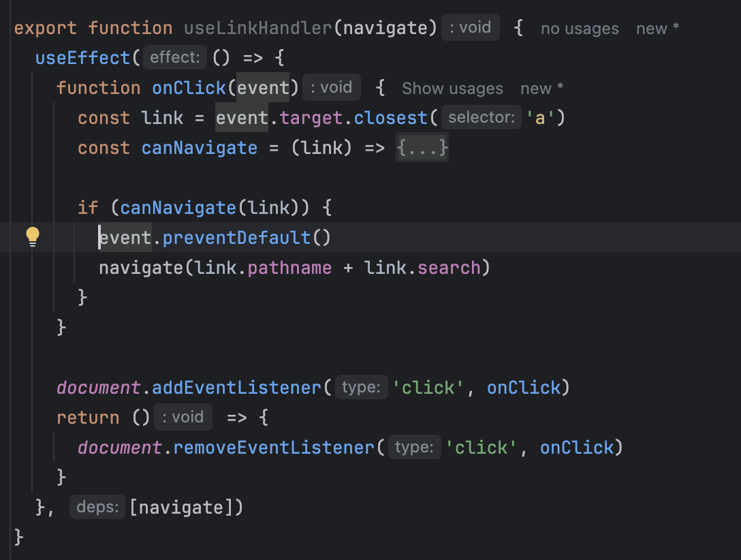Click the useEffect call
741x560 pixels.
coord(82,58)
